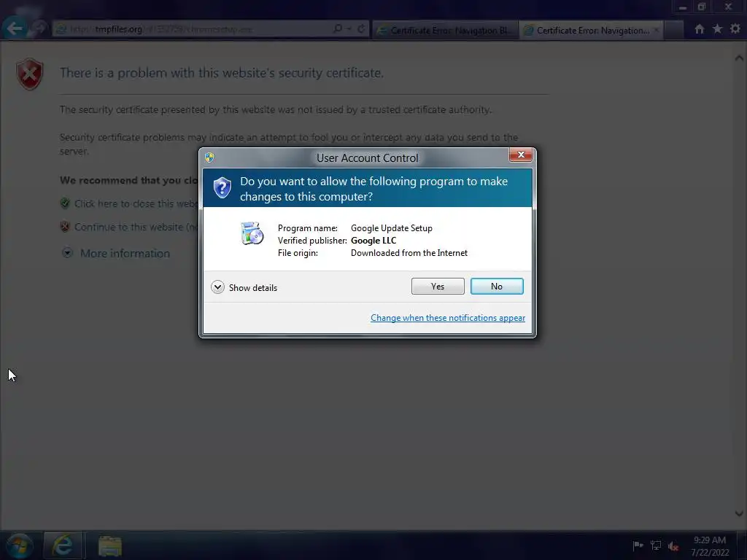Click the Google Update Setup program name text

tap(392, 228)
